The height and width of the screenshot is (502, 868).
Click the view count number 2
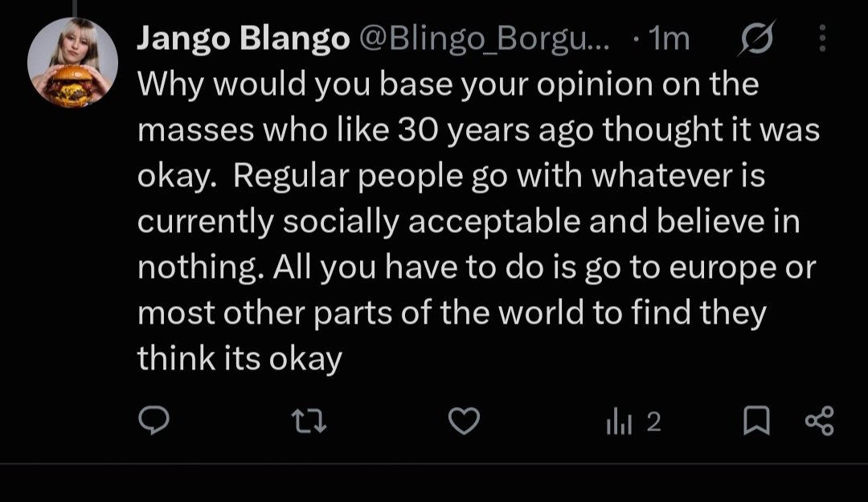[x=653, y=422]
